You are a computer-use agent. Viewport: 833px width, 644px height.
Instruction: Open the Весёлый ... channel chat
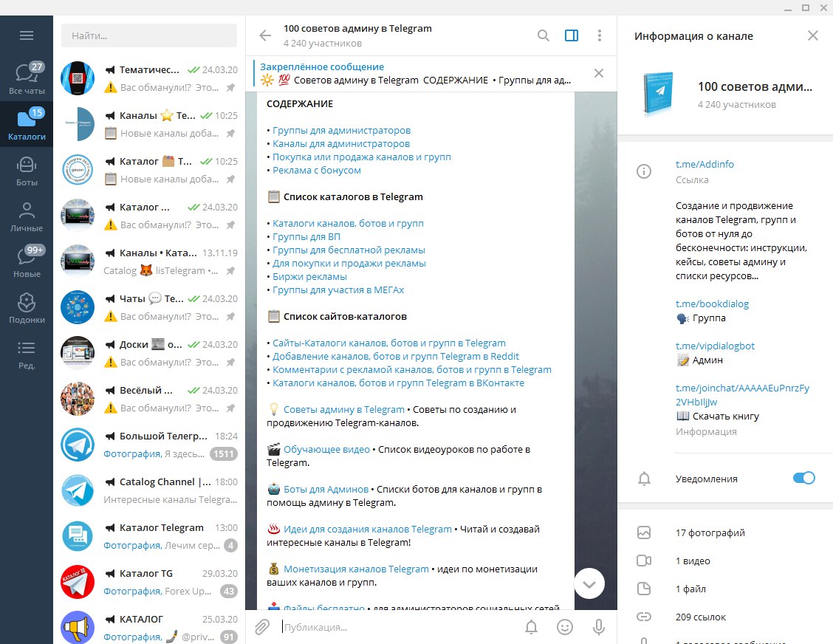[148, 399]
